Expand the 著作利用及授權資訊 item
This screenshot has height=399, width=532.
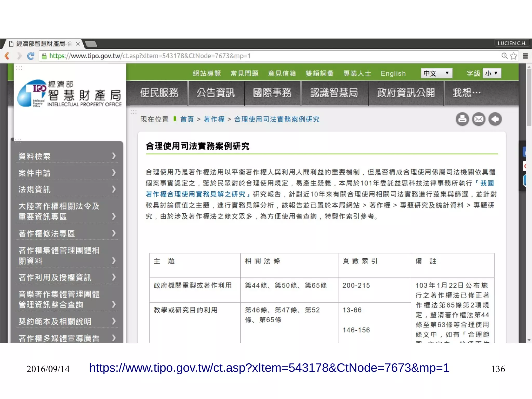pos(67,277)
